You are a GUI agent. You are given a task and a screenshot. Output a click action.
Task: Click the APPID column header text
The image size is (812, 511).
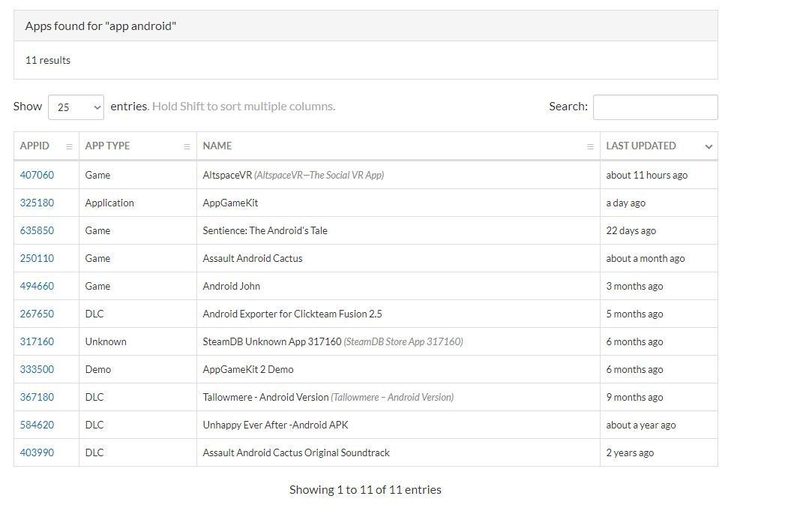coord(34,146)
